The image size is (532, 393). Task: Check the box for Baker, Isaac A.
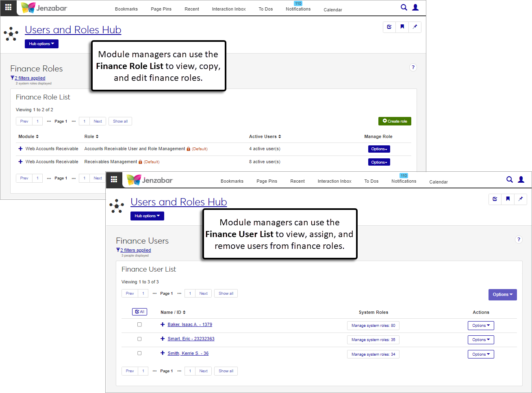pyautogui.click(x=139, y=324)
